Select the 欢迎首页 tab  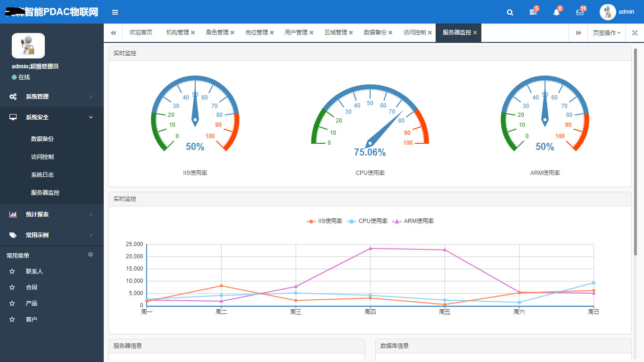tap(140, 33)
